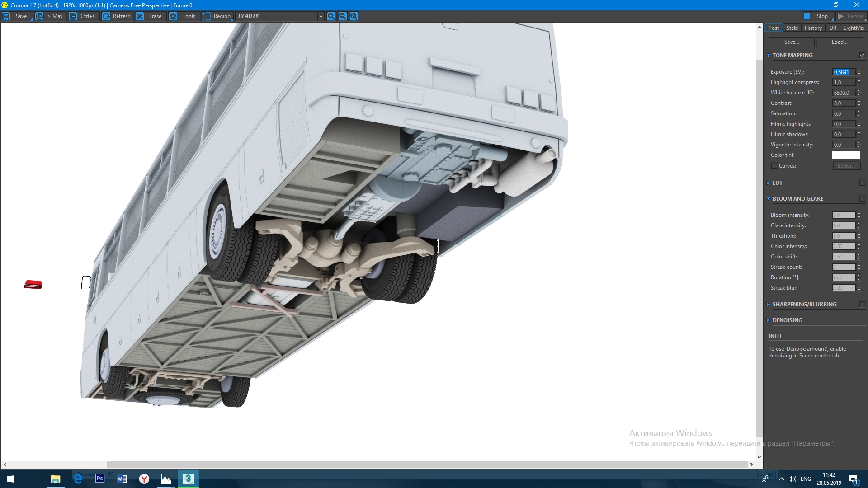Disable the Tone Mapping checkbox
Viewport: 868px width, 488px height.
[x=862, y=56]
